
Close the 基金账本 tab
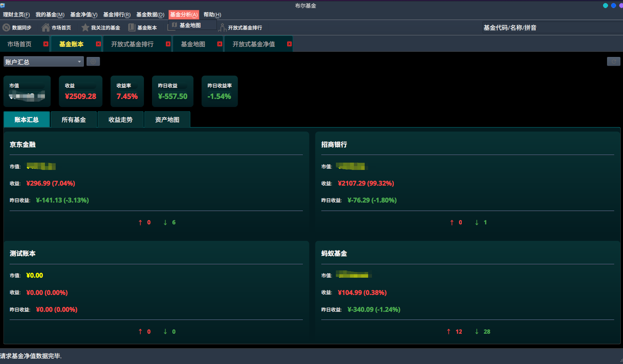click(x=98, y=44)
